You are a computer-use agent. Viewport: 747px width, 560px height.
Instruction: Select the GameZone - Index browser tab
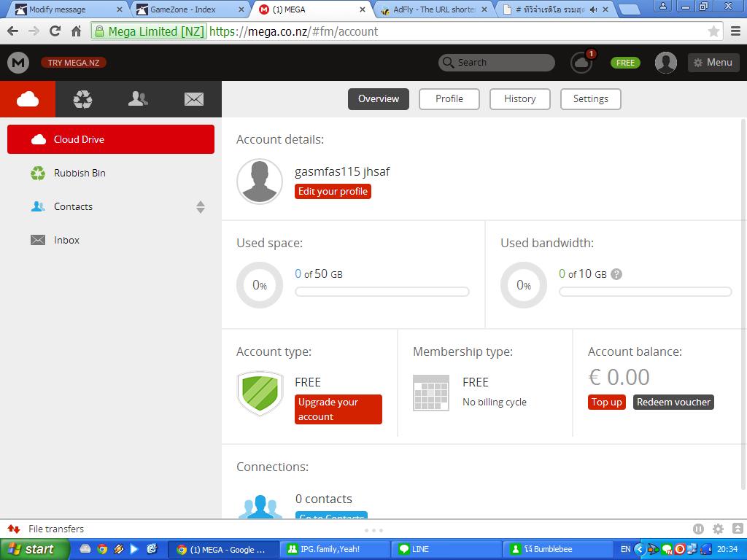(x=189, y=9)
